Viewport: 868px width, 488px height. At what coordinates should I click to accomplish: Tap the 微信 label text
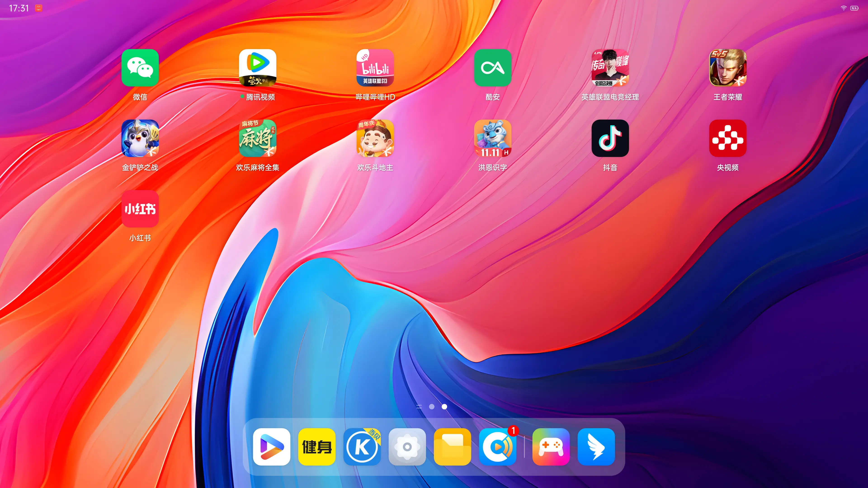pos(140,97)
